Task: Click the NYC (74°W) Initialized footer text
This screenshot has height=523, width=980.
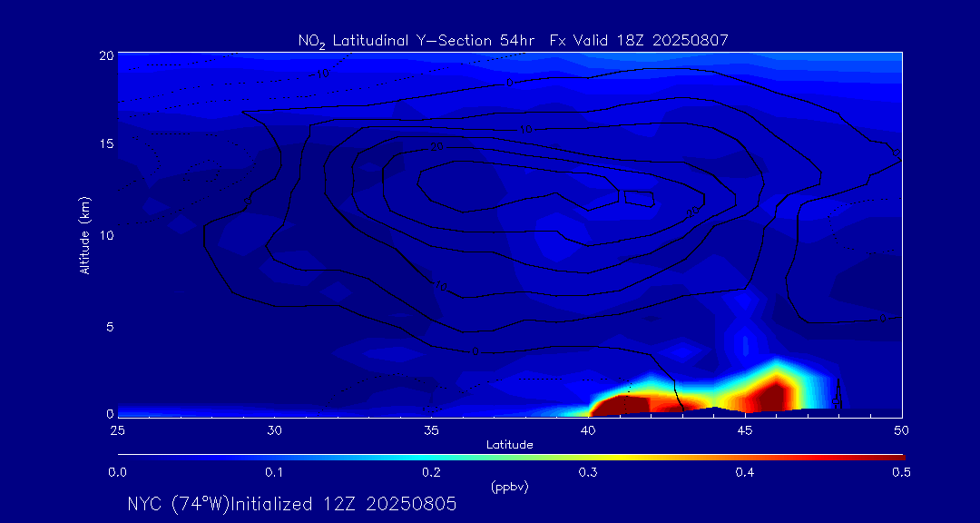Action: click(x=292, y=504)
